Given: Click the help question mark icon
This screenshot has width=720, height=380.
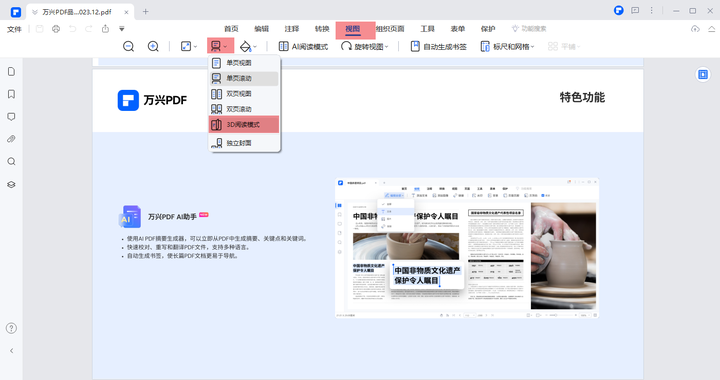Looking at the screenshot, I should click(11, 328).
